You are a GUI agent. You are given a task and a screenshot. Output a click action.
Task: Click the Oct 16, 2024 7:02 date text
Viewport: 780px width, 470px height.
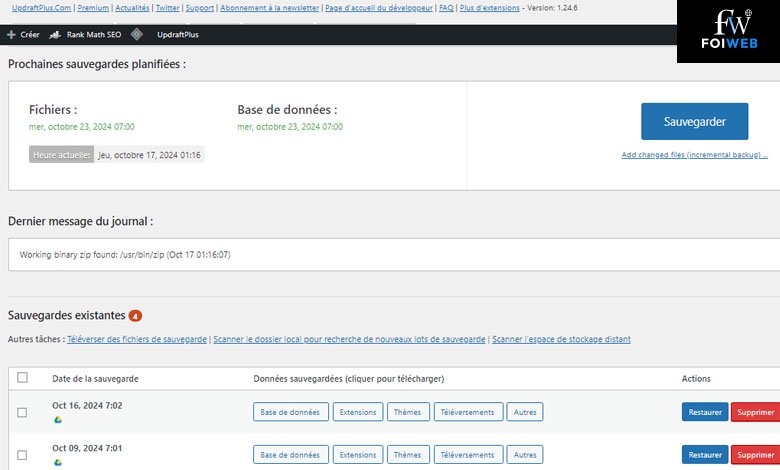pos(87,405)
